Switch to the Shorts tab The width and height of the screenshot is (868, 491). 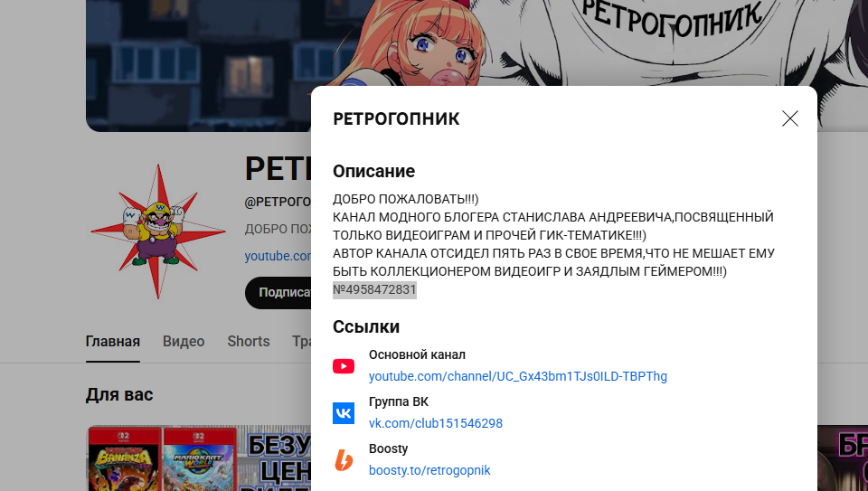[248, 342]
